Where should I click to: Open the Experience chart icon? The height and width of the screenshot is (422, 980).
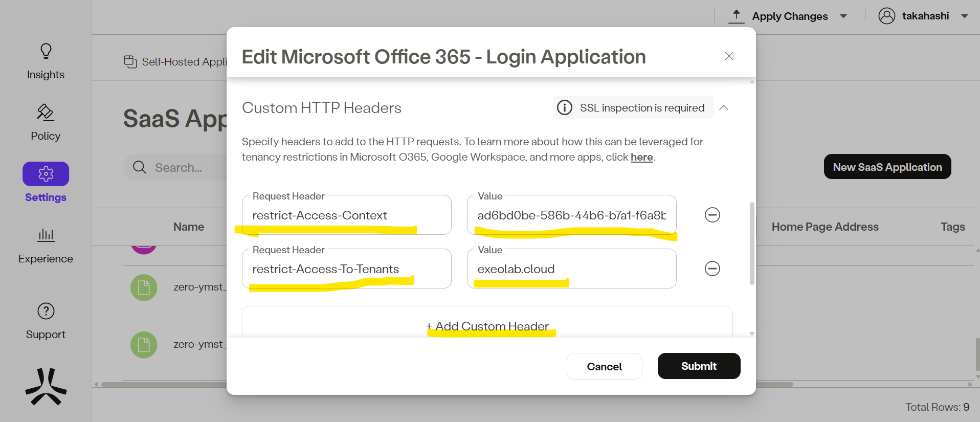point(46,235)
